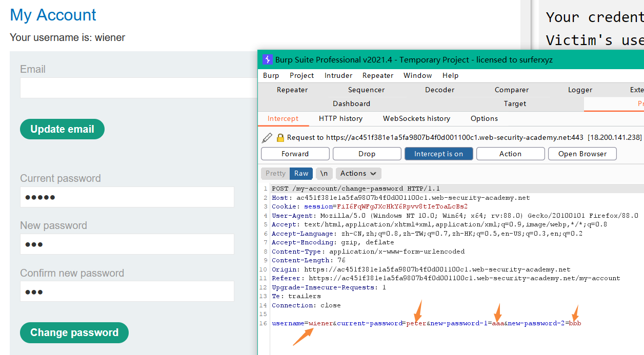Screen dimensions: 644x355
Task: Open the Intruder menu
Action: tap(338, 75)
